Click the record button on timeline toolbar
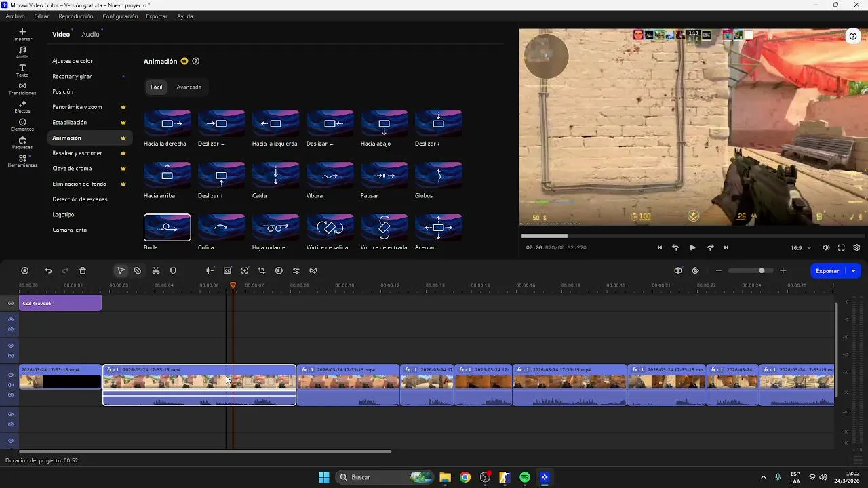The image size is (868, 488). click(x=25, y=270)
